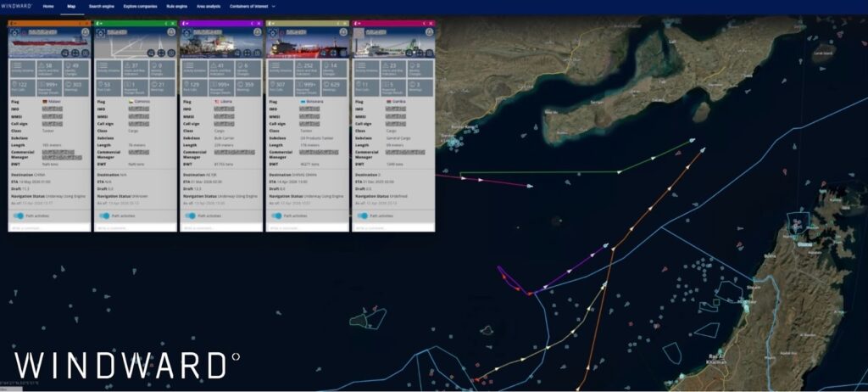Viewport: 868px width, 392px height.
Task: Open Meetings tile showing 359 on Liberia card
Action: 248,87
